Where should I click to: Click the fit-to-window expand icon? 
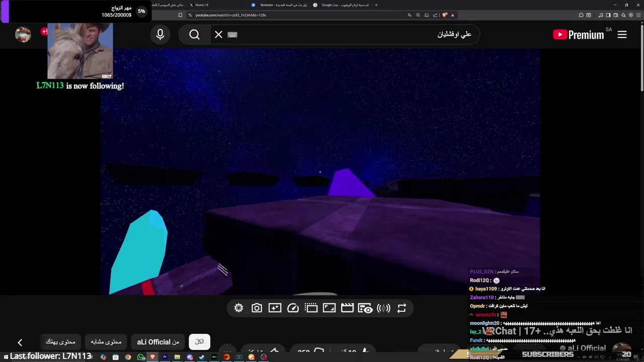click(x=329, y=308)
